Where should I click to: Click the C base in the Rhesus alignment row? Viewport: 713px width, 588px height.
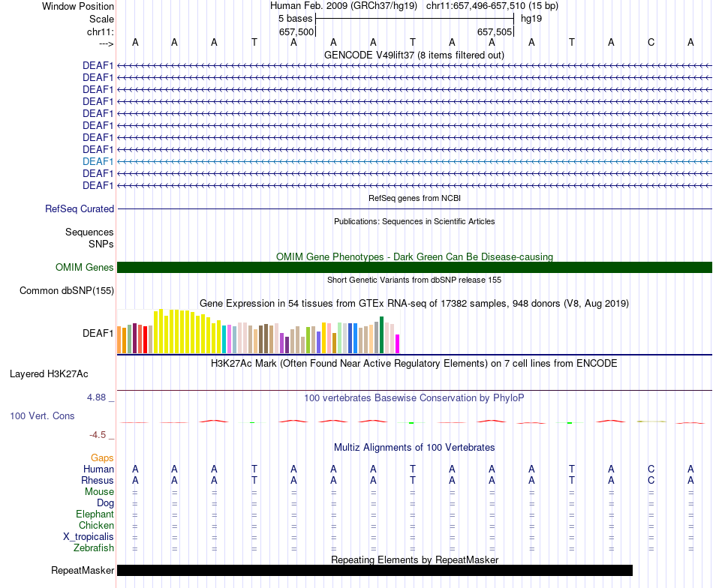coord(651,480)
